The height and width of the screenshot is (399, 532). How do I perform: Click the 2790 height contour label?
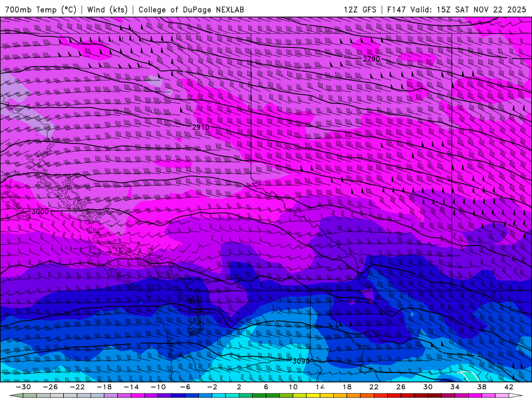pos(372,59)
